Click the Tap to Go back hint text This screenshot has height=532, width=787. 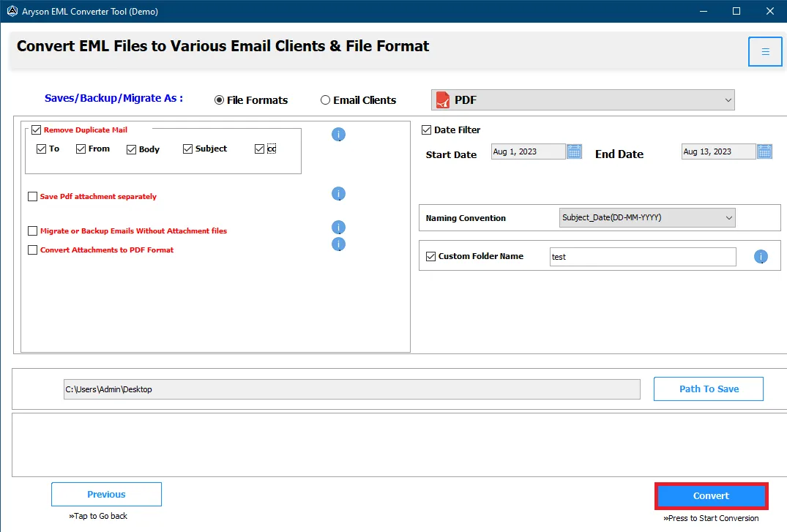[98, 516]
